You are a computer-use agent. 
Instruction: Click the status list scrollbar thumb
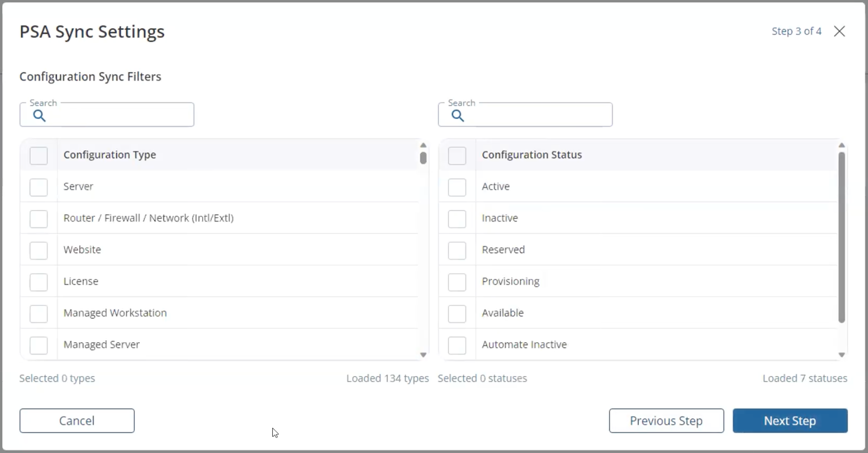(x=841, y=237)
